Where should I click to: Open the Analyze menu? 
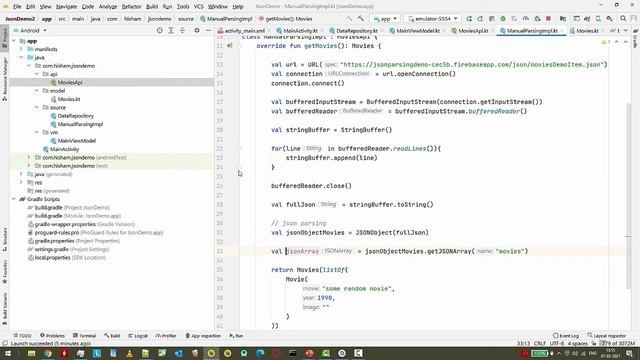[x=108, y=7]
